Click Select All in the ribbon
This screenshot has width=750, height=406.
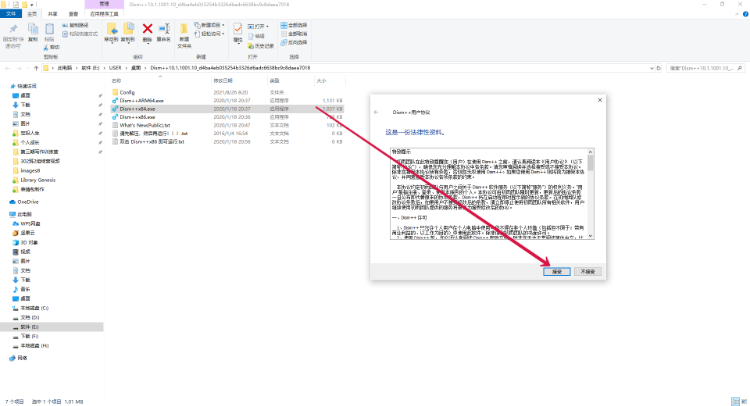coord(295,25)
